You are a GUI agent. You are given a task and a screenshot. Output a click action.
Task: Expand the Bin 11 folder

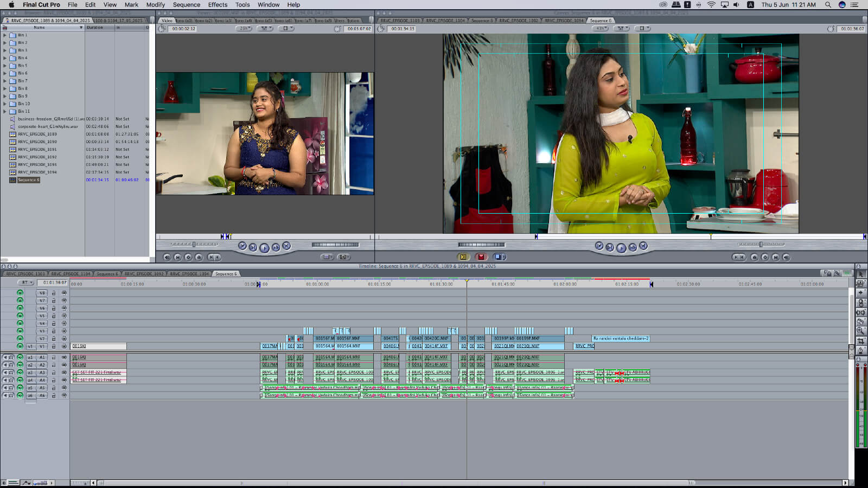(x=5, y=111)
